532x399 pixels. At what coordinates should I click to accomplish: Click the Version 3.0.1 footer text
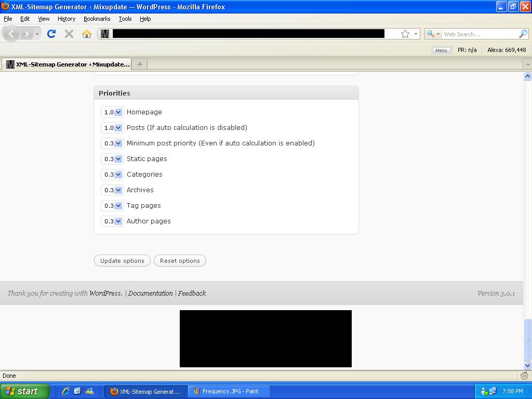pyautogui.click(x=496, y=293)
